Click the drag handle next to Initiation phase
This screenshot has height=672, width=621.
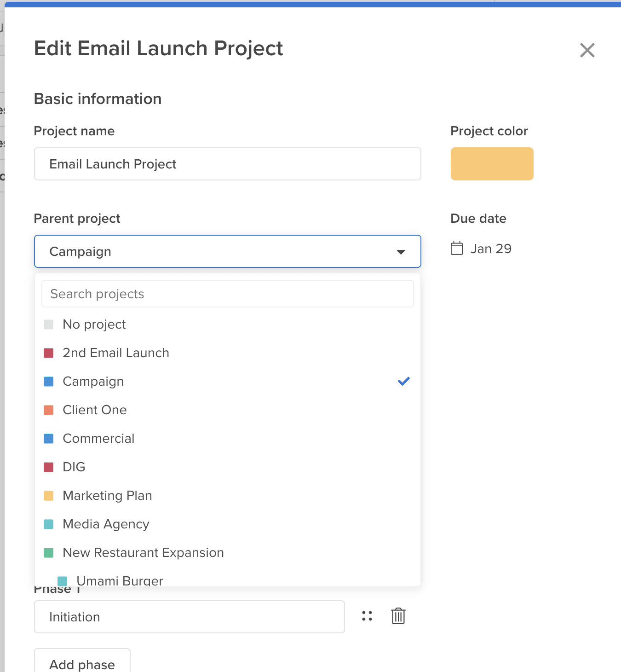(367, 616)
